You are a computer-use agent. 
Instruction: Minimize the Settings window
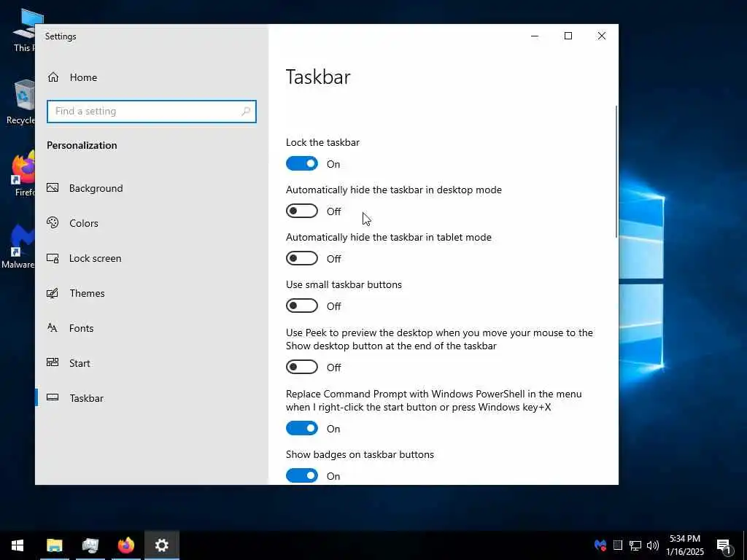[535, 36]
